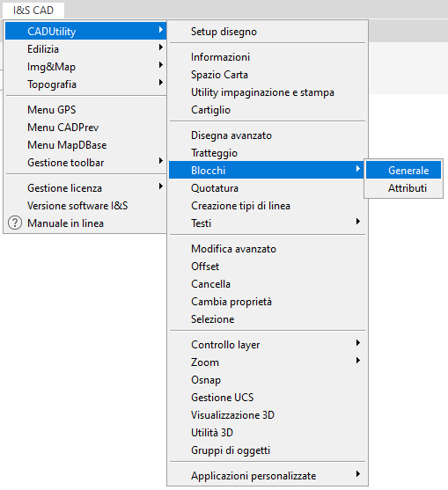The image size is (448, 490).
Task: Choose Creazione tipi di linea
Action: [x=267, y=206]
